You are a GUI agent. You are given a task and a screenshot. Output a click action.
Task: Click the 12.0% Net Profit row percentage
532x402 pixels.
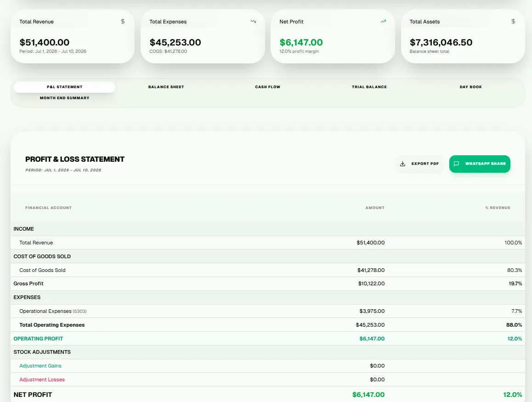(x=512, y=395)
